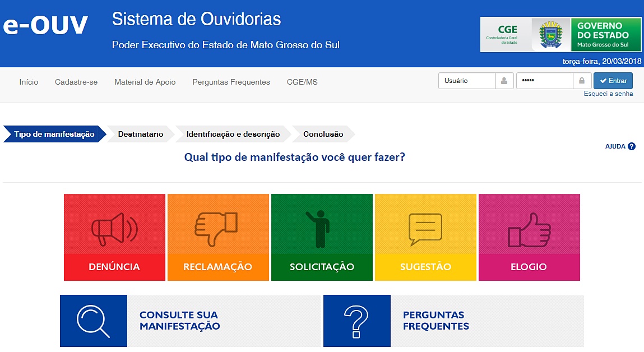This screenshot has height=352, width=644.
Task: Focus the Usuário input field
Action: pos(466,81)
